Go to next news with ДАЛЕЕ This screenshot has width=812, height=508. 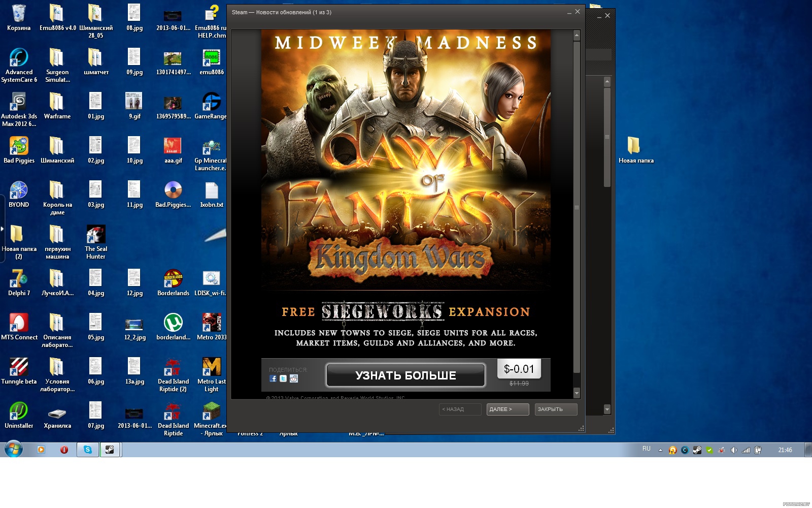pos(507,409)
